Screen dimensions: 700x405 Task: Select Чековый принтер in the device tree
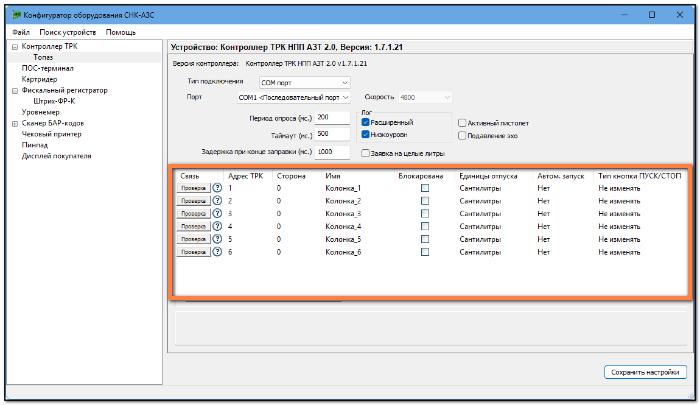(51, 134)
